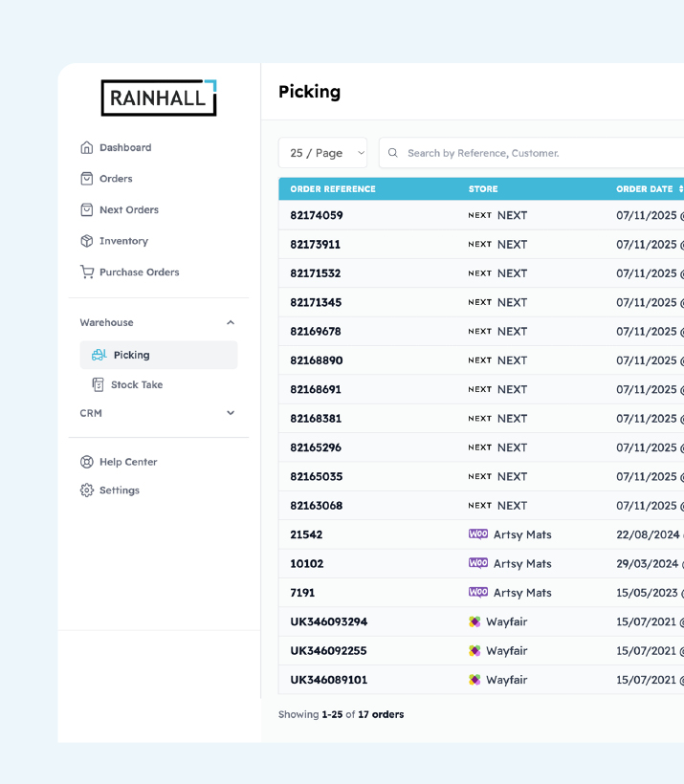The height and width of the screenshot is (784, 684).
Task: Click the Picking forklift icon
Action: [x=99, y=355]
